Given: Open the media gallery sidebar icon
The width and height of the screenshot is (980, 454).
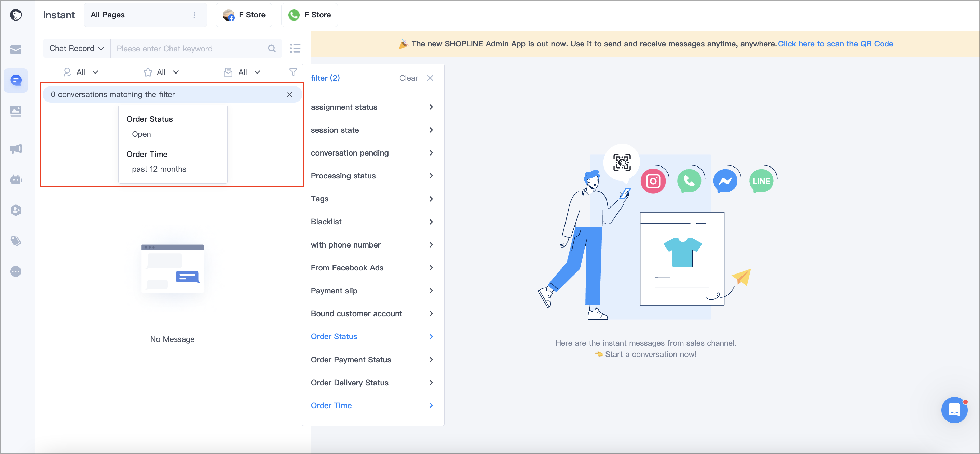Looking at the screenshot, I should [16, 111].
